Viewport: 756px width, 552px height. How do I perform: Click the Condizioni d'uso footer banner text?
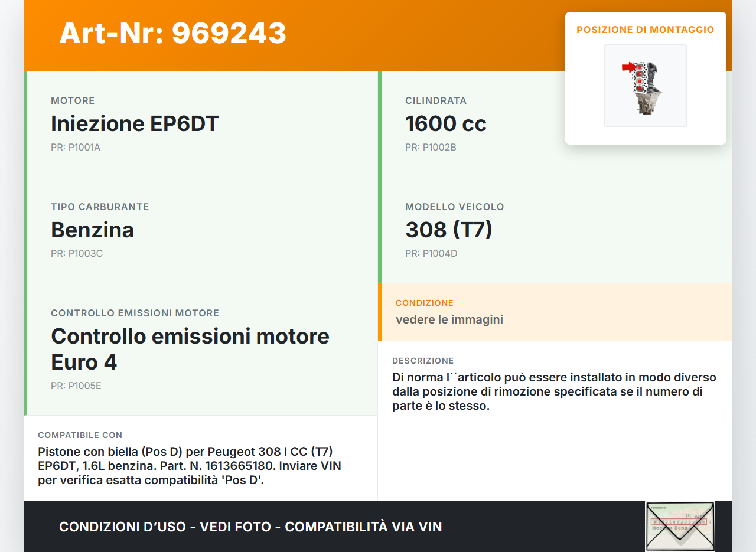pyautogui.click(x=250, y=527)
